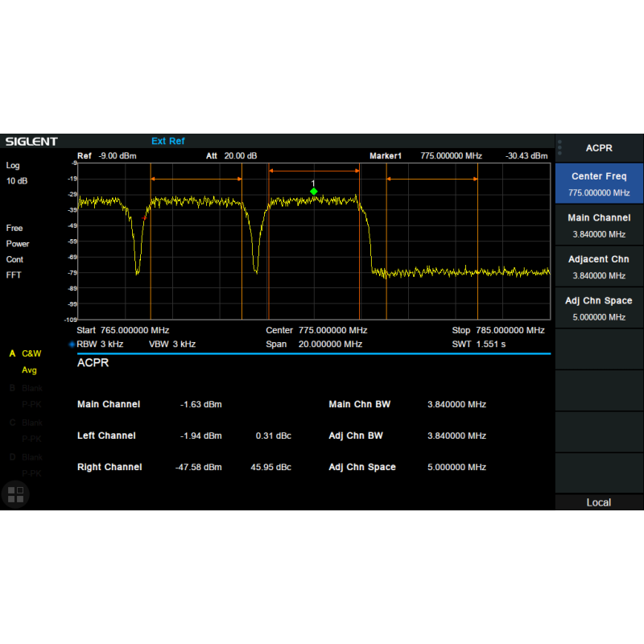
Task: Click the SIGLENT logo
Action: 32,142
